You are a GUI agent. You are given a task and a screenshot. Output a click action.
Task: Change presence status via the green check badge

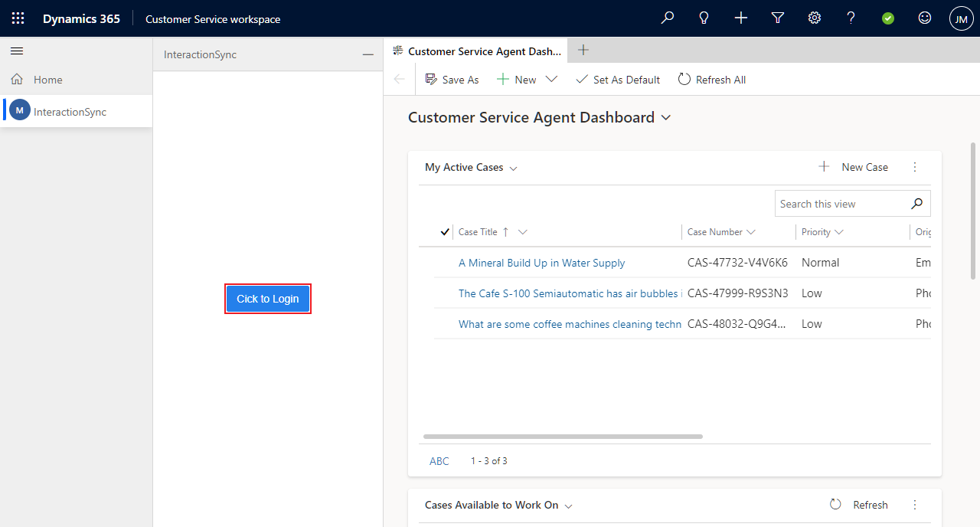click(x=887, y=18)
